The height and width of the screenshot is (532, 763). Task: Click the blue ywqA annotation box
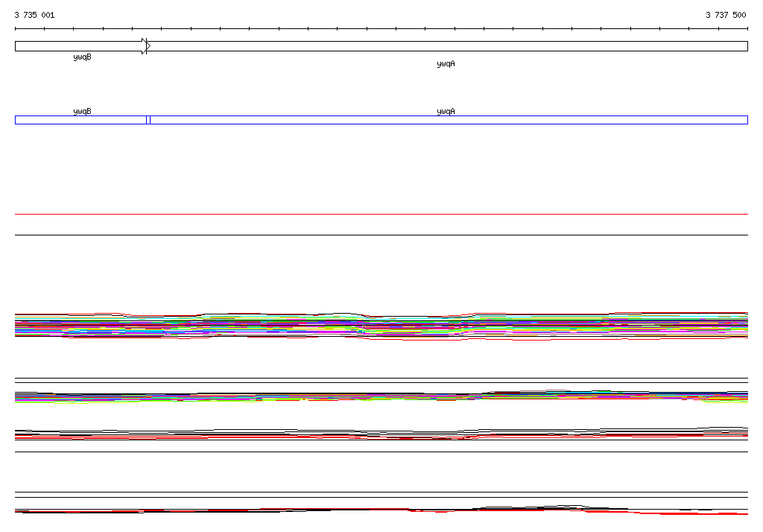pyautogui.click(x=449, y=120)
